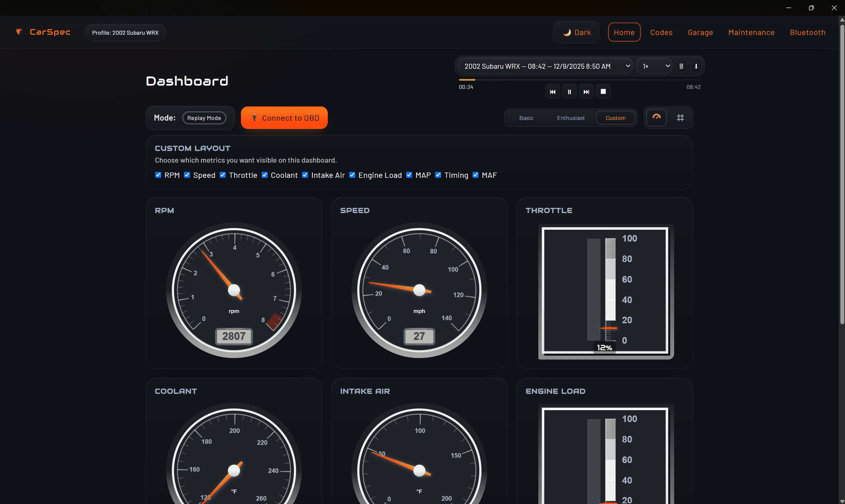Image resolution: width=845 pixels, height=504 pixels.
Task: Uncheck the Throttle metric checkbox
Action: click(223, 175)
